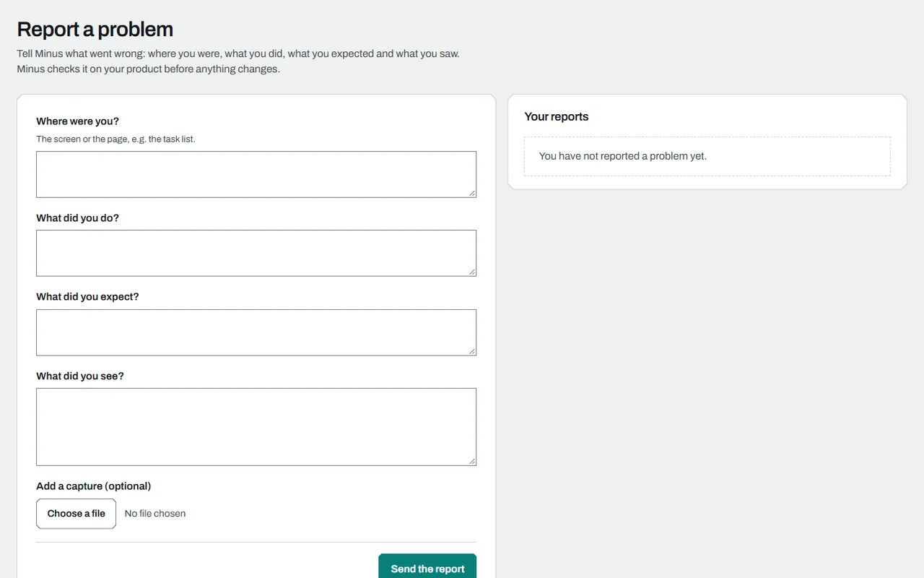The image size is (924, 578).
Task: Click the "Add a capture (optional)" label
Action: pos(94,486)
